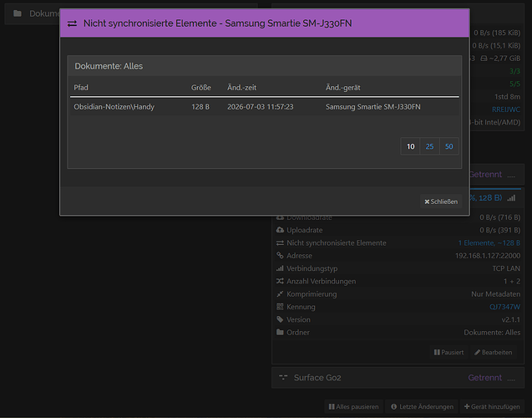Click the Komprimierung label
The width and height of the screenshot is (532, 418).
312,293
